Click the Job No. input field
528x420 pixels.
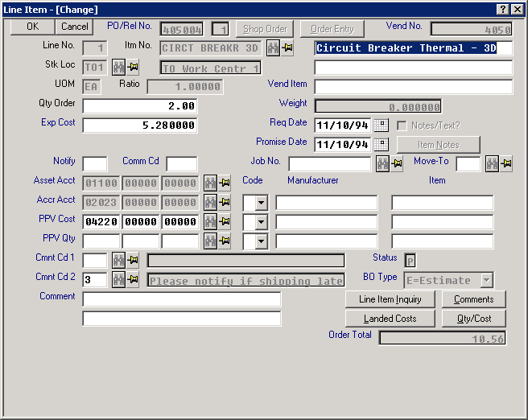(x=330, y=164)
